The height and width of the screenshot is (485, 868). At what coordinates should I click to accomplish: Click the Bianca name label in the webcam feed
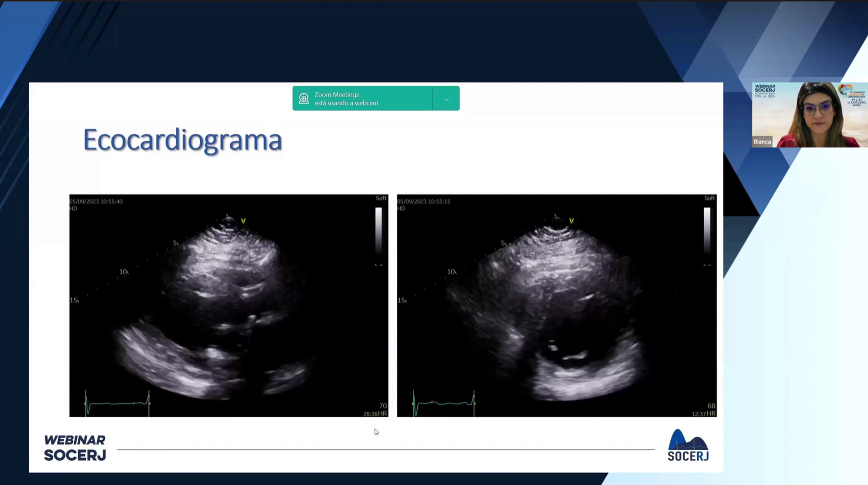coord(762,142)
